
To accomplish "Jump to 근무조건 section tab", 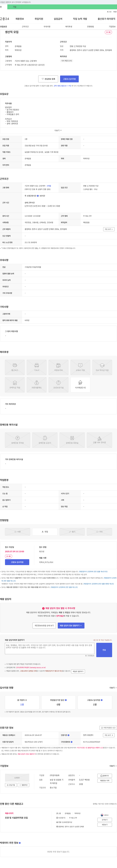I will coord(25,27).
